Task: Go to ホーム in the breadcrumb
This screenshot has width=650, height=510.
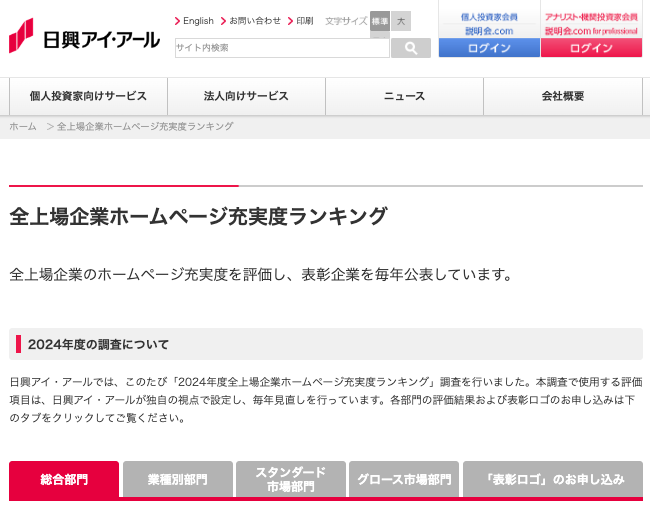Action: point(23,127)
